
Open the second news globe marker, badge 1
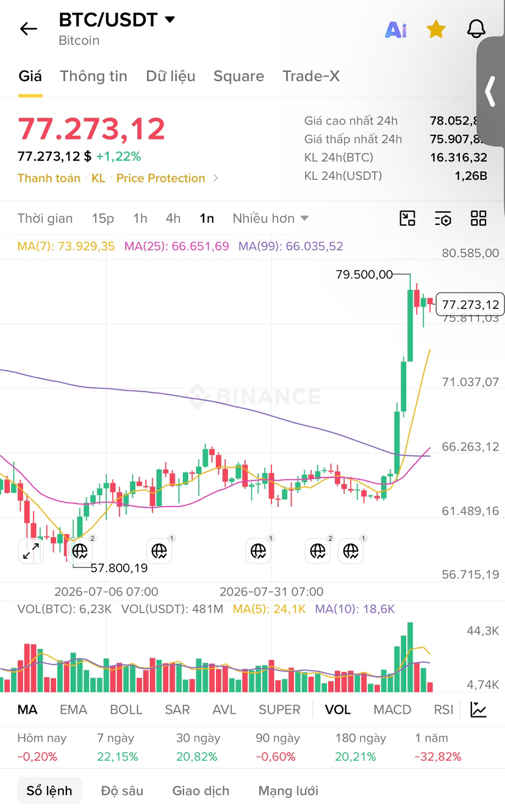159,551
